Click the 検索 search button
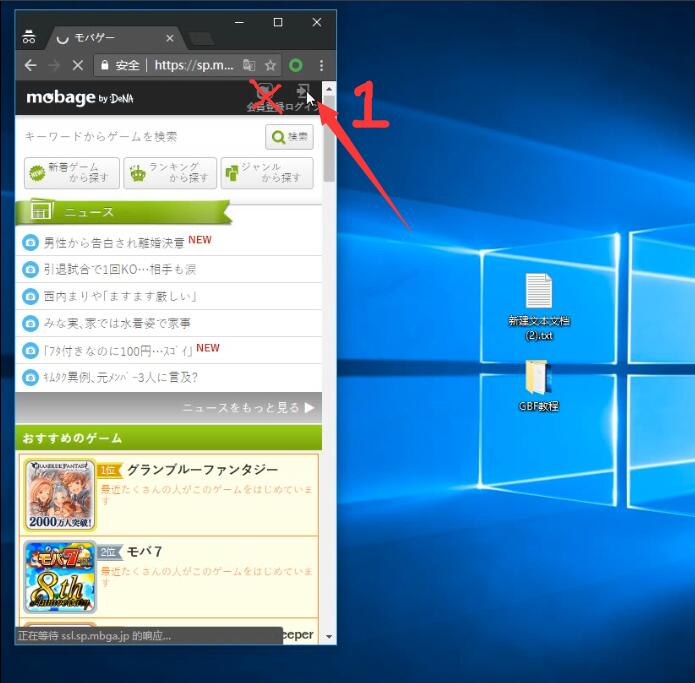 coord(289,137)
